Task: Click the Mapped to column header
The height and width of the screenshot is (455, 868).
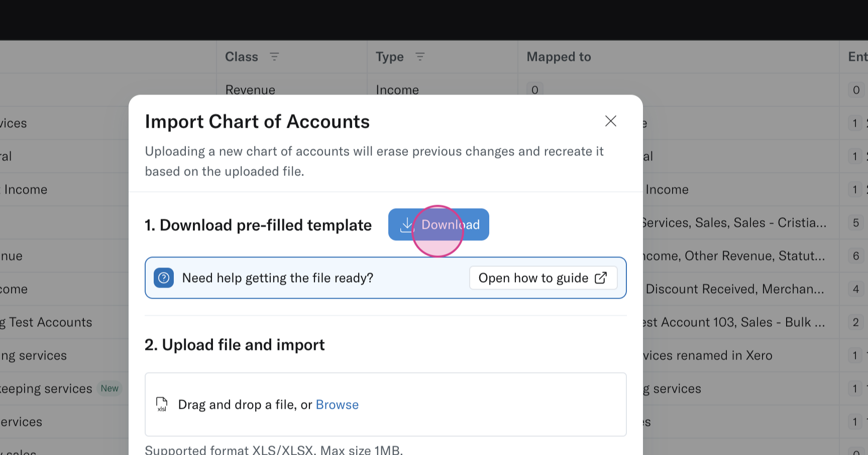Action: (x=559, y=57)
